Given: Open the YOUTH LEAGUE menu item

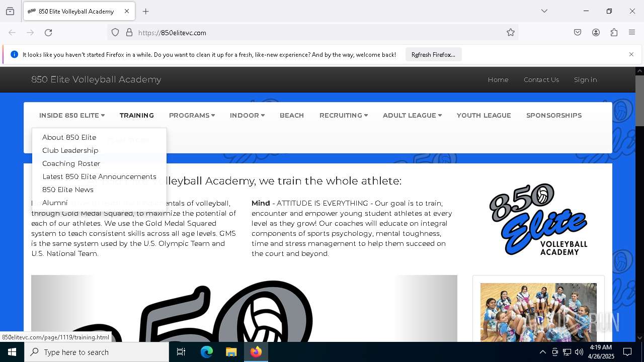Looking at the screenshot, I should tap(484, 115).
